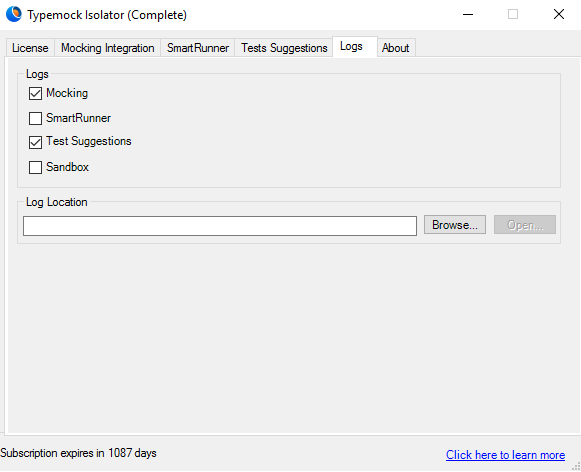The image size is (581, 472).
Task: Click the 'Typemock Isolator (Complete)' title bar text
Action: [x=107, y=15]
